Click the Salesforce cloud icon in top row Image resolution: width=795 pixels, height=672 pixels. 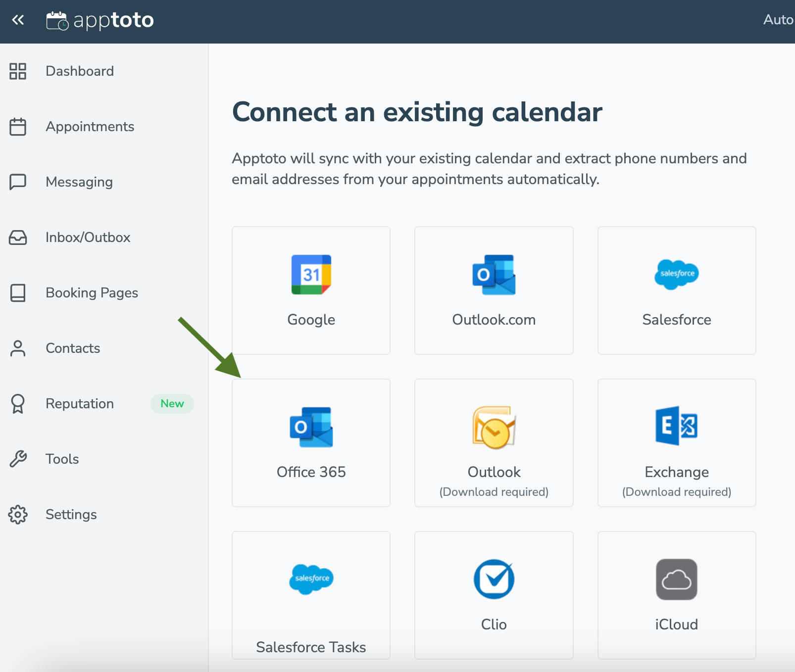pos(677,274)
